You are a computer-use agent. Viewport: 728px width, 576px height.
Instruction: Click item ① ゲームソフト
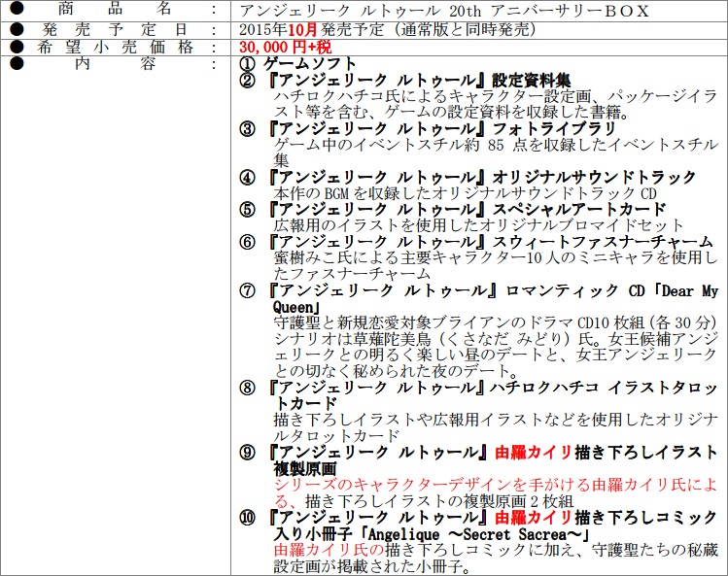[297, 63]
